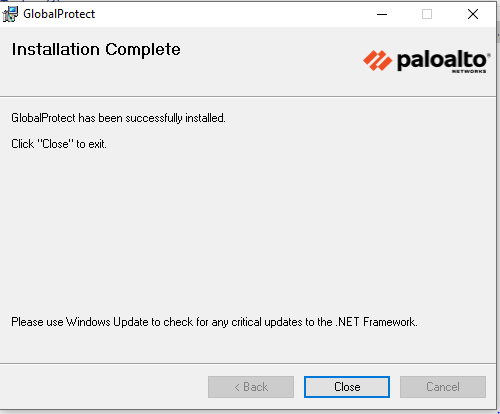
Task: Click the grayed-out Back button
Action: tap(251, 387)
